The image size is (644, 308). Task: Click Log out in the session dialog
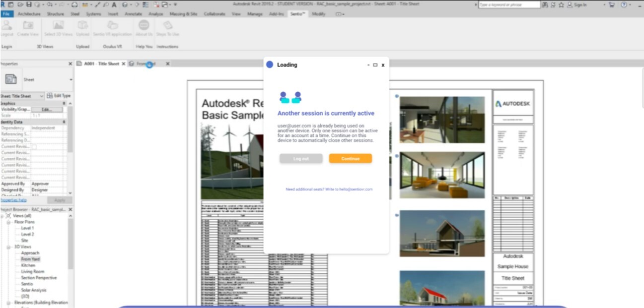point(301,158)
